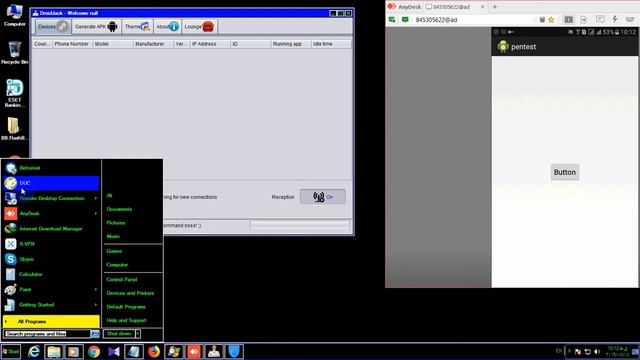Screen dimensions: 640x360
Task: Open Music from the Start menu
Action: [113, 236]
